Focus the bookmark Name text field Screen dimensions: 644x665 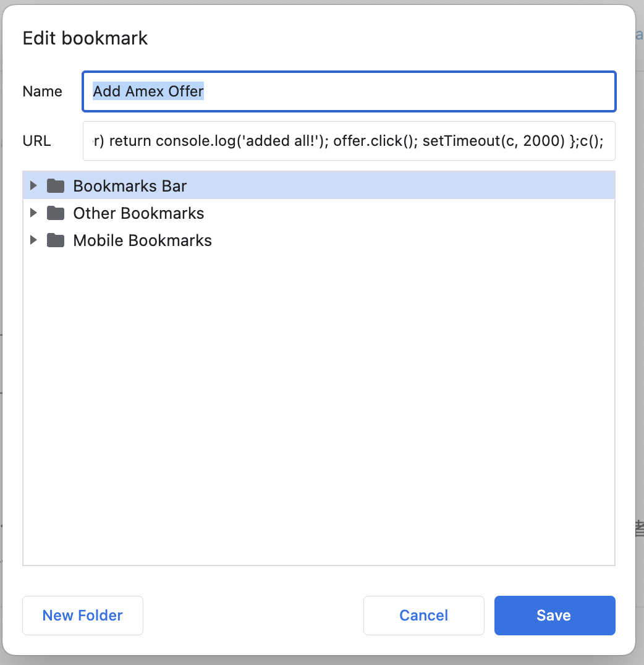coord(349,91)
